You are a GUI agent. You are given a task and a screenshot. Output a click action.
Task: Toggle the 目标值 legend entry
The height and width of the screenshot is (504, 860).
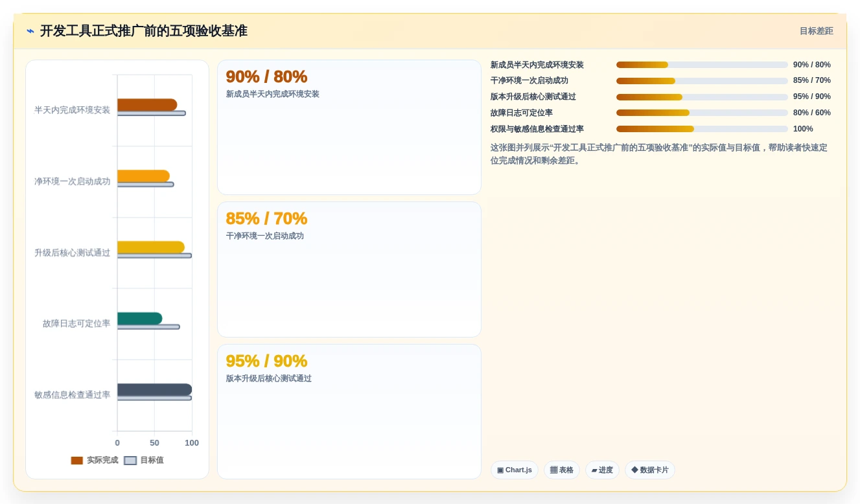pos(144,461)
